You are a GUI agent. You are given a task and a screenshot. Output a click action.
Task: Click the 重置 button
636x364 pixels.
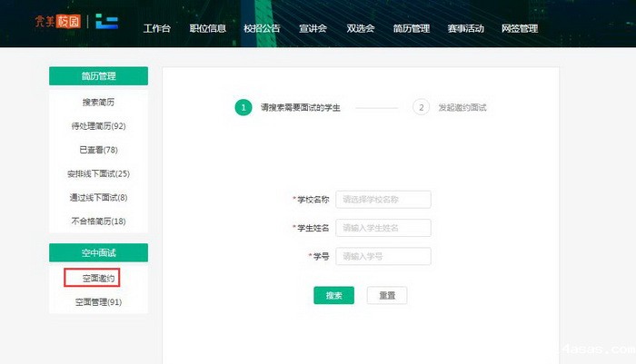coord(386,296)
